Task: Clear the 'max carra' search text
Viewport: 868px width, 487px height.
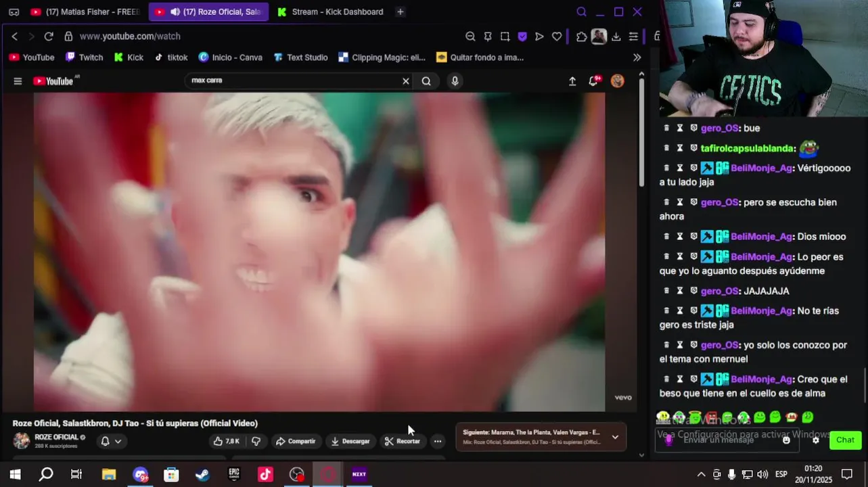Action: 406,81
